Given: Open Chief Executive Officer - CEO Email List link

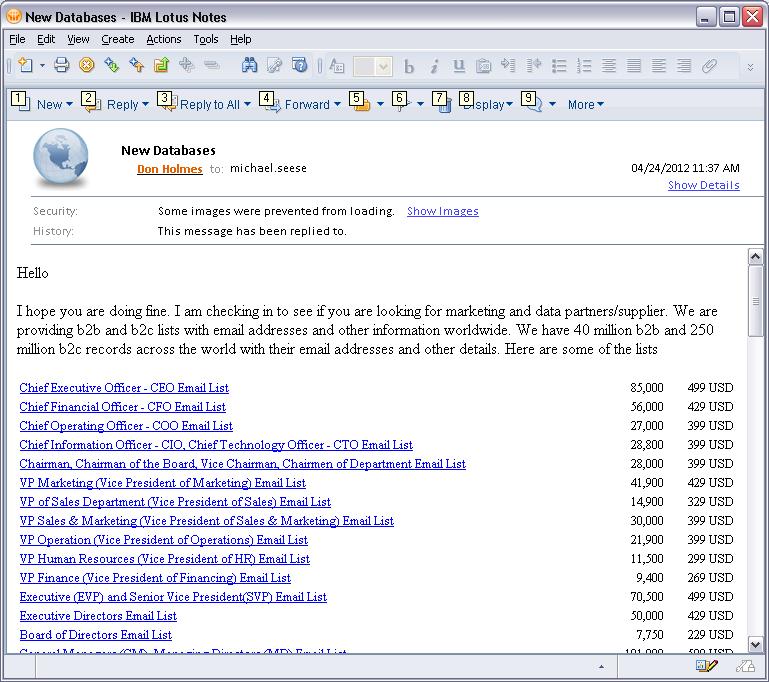Looking at the screenshot, I should 124,388.
